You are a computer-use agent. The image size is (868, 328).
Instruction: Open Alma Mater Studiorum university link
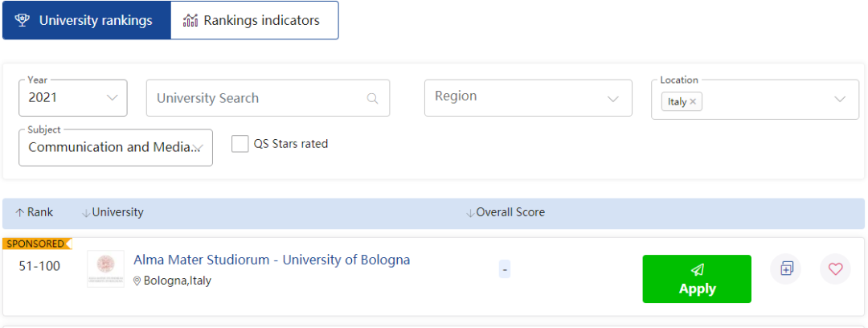coord(272,260)
